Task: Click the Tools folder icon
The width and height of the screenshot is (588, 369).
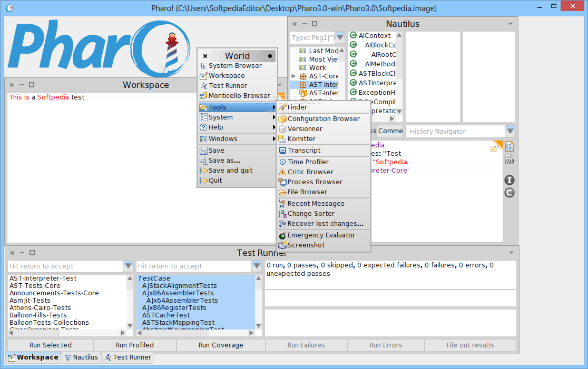Action: pyautogui.click(x=203, y=107)
